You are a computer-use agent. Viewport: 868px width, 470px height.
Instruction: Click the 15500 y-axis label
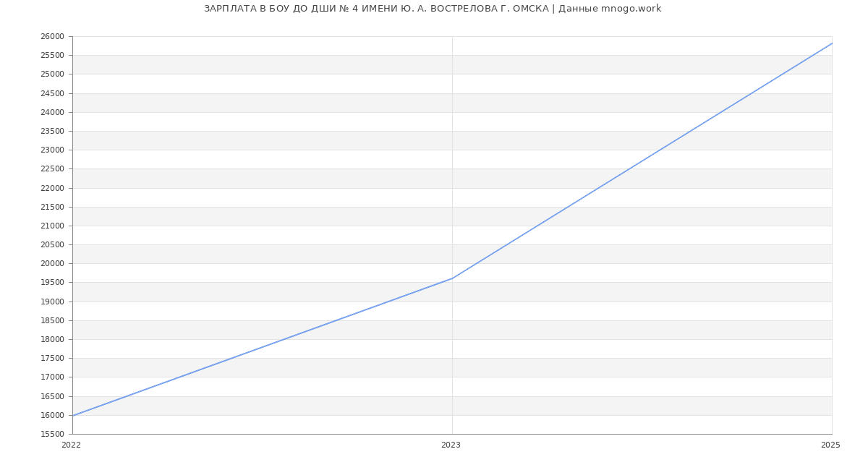[x=53, y=435]
